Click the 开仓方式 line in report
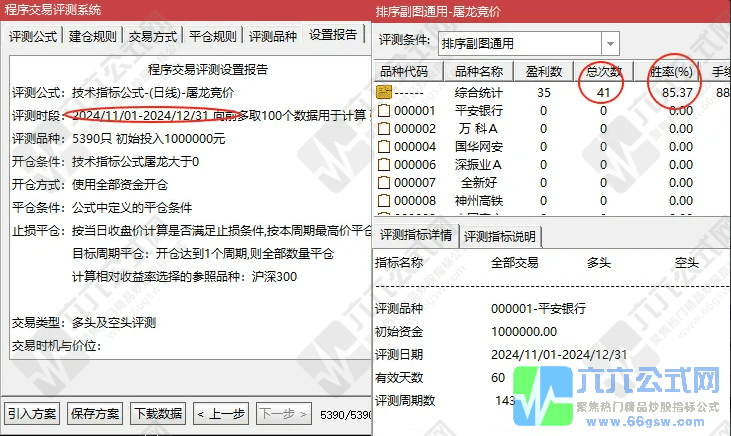This screenshot has width=731, height=436. [90, 185]
